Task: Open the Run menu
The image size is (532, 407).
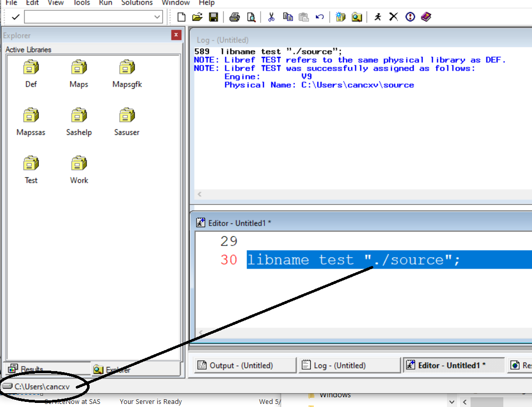Action: tap(105, 3)
